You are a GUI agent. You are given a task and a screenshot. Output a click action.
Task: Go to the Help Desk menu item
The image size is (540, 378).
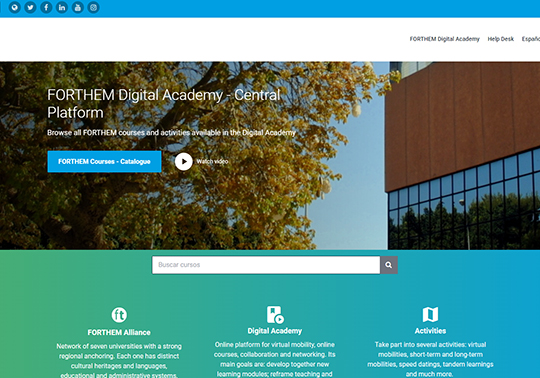pos(500,39)
